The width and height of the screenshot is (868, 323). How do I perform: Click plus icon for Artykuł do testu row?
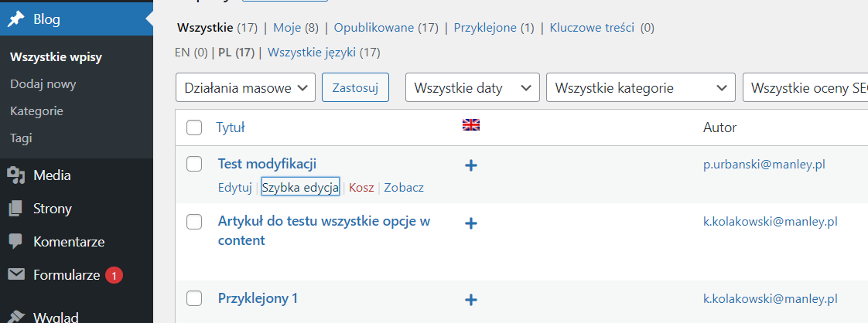(471, 223)
